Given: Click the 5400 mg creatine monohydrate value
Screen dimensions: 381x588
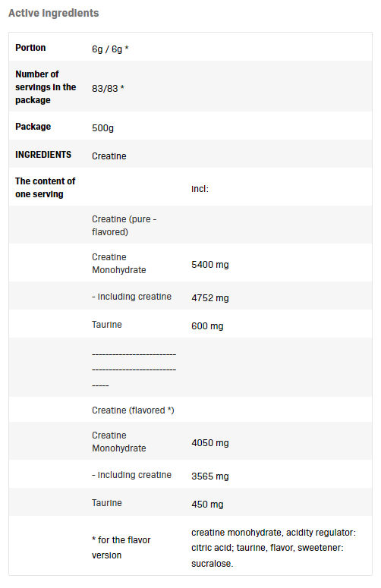Looking at the screenshot, I should (x=210, y=264).
